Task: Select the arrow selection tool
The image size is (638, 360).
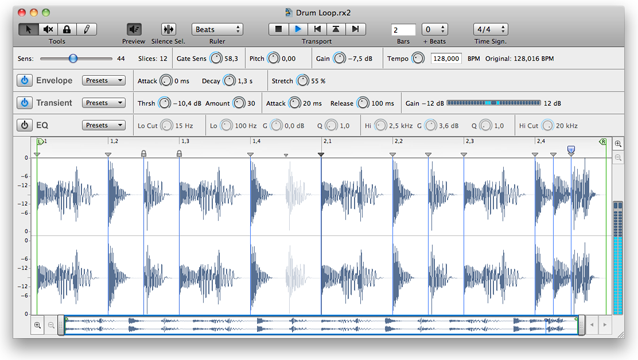Action: (x=28, y=29)
